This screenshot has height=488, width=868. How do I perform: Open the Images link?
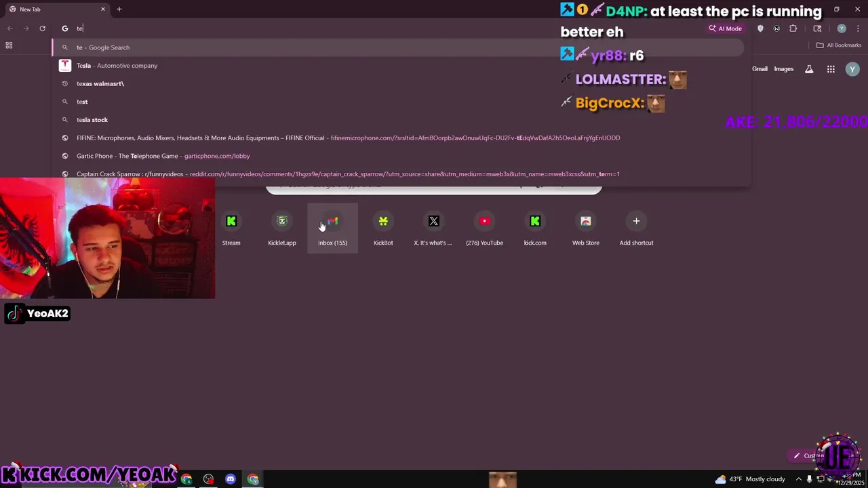[x=784, y=69]
